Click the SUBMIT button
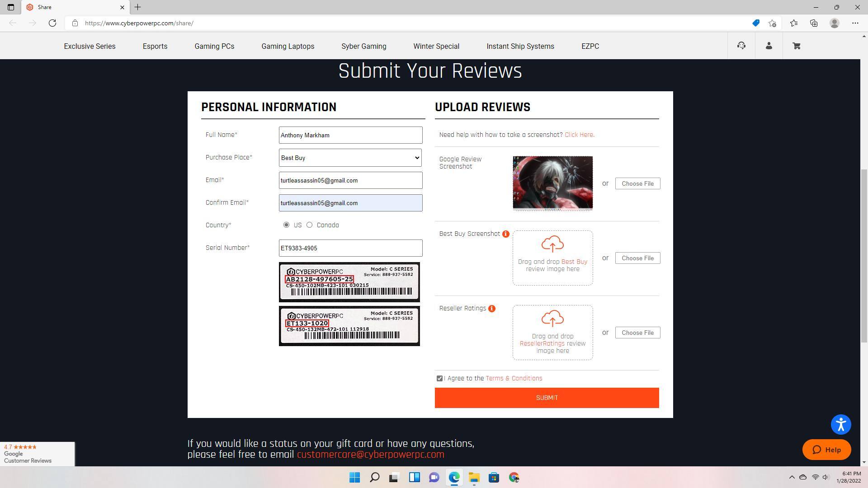The image size is (868, 488). click(x=547, y=398)
